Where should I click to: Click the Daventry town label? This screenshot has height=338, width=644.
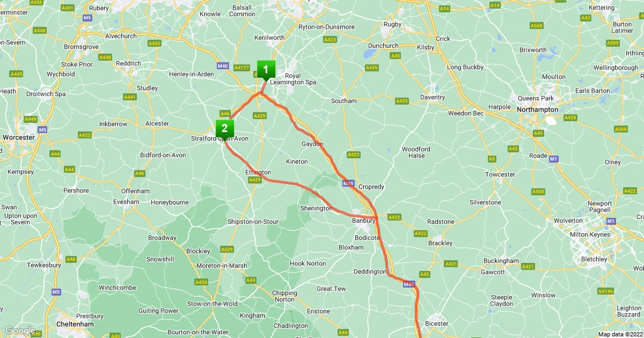[433, 97]
